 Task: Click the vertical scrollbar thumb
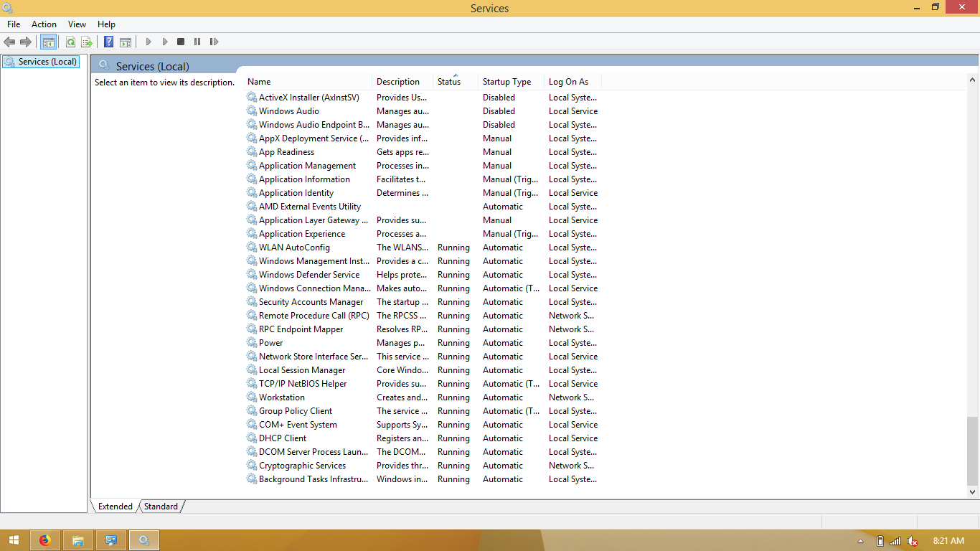click(x=973, y=451)
